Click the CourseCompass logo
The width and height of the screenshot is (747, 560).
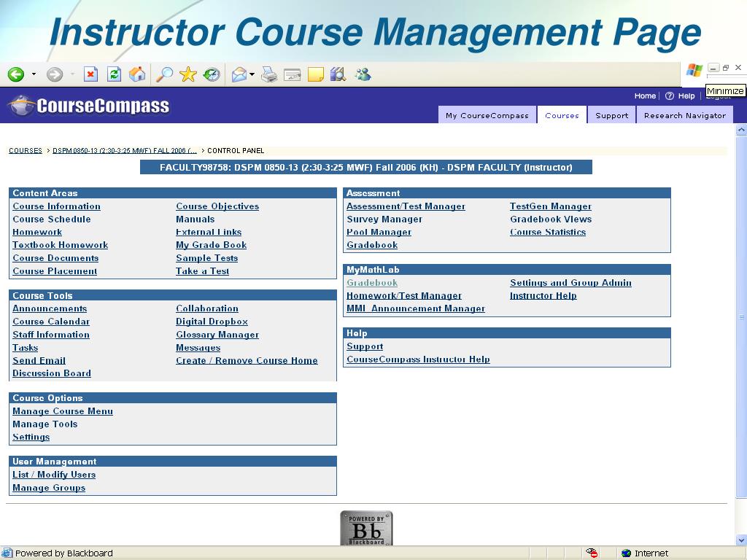pos(90,106)
